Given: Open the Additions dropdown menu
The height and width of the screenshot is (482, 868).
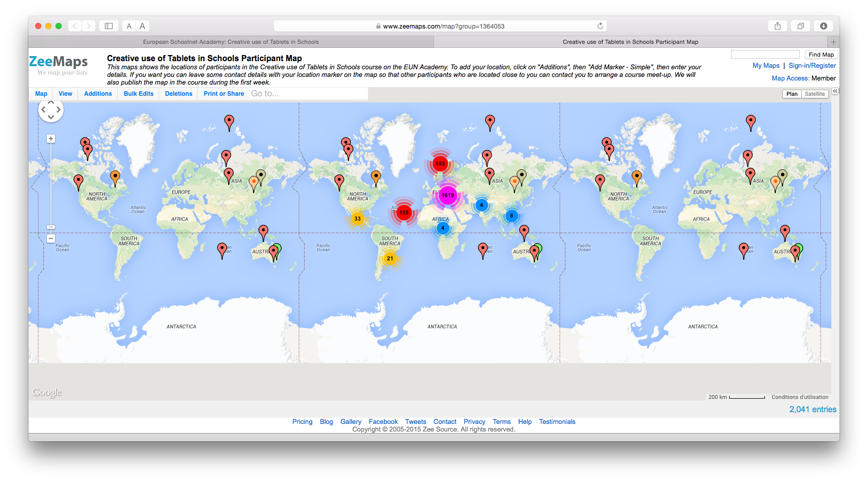Looking at the screenshot, I should click(98, 94).
